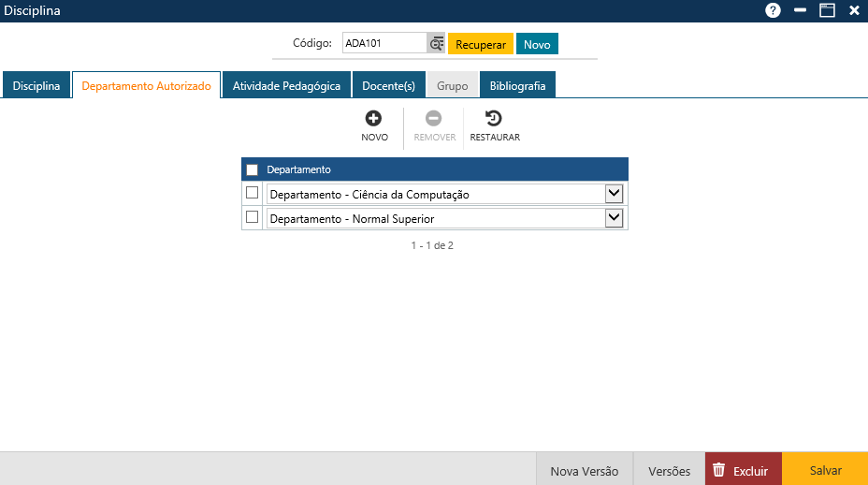The image size is (868, 485).
Task: Check the Ciência da Computação row checkbox
Action: [x=252, y=193]
